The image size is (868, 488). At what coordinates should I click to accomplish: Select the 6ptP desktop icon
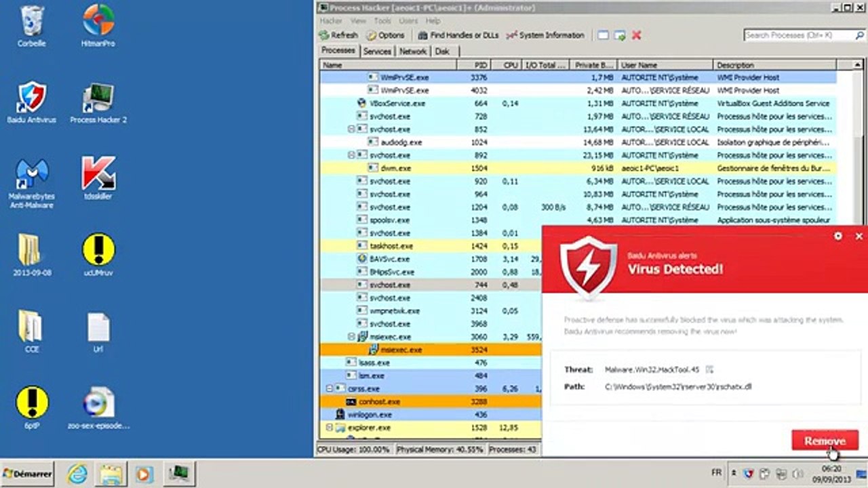pos(31,408)
